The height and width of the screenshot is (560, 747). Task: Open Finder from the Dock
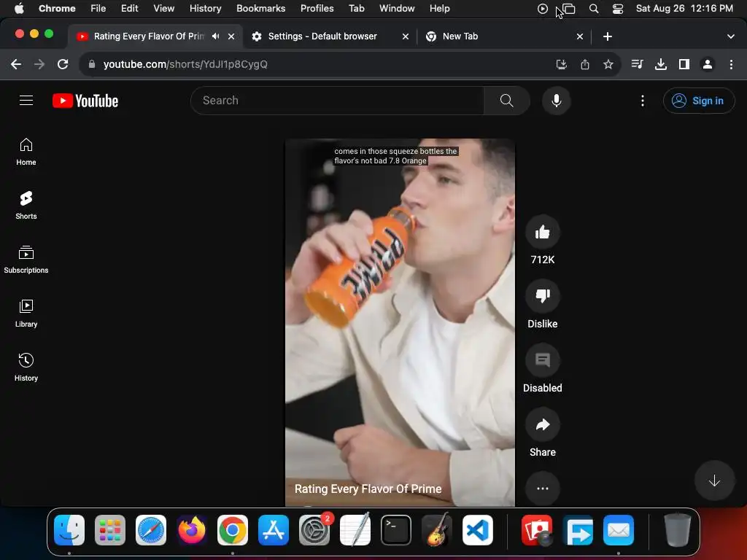(x=69, y=530)
